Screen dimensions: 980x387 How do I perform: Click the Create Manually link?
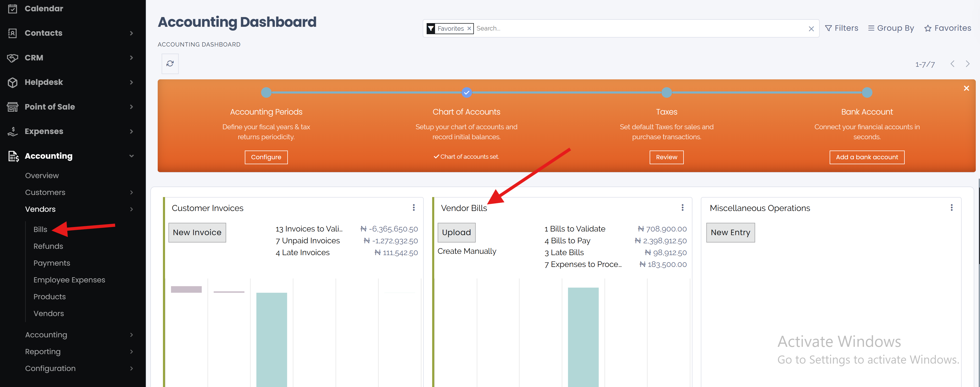[467, 251]
